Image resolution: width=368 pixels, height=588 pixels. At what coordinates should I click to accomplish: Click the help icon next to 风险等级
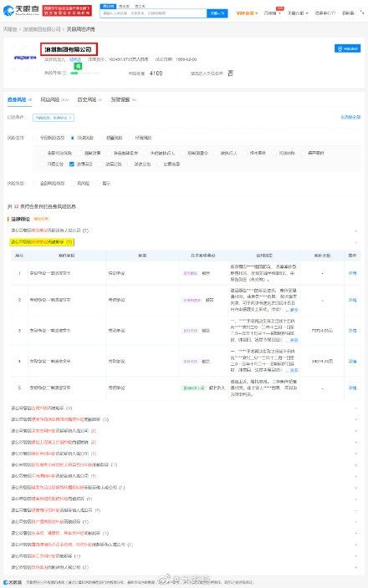coord(64,73)
